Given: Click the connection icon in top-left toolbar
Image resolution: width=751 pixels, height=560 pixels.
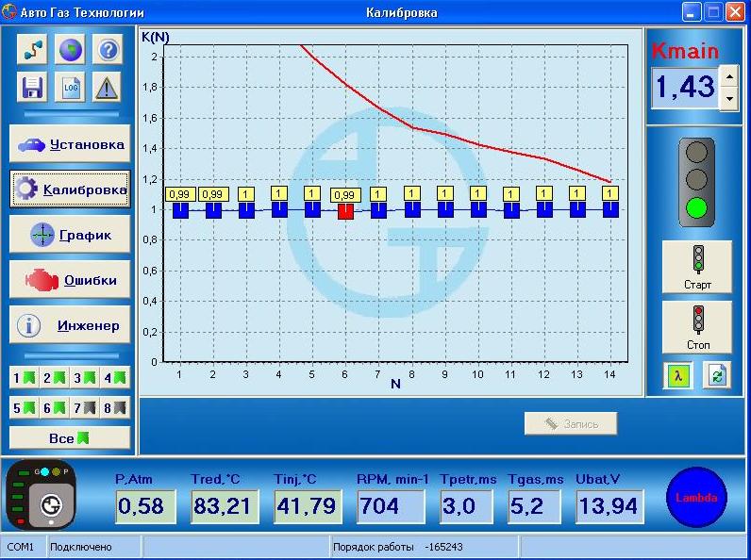Looking at the screenshot, I should [x=32, y=50].
